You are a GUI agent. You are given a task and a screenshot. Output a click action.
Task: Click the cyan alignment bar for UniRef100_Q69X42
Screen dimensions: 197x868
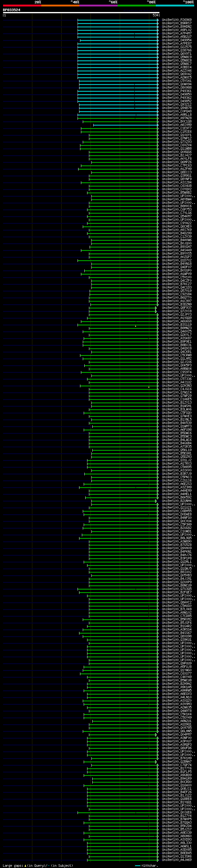click(118, 74)
